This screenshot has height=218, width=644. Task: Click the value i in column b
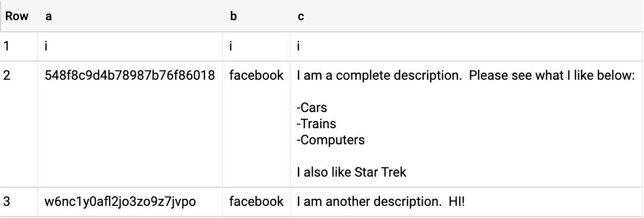(231, 46)
